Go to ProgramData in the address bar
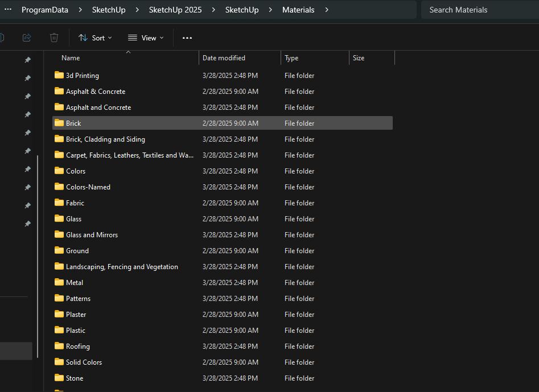This screenshot has height=392, width=539. 45,10
